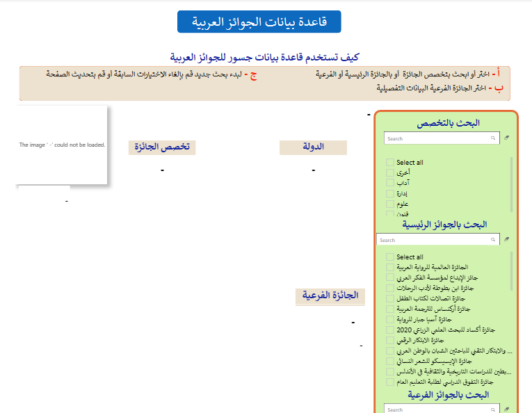The image size is (532, 413).
Task: Click the قاعدة بيانات الجوائز العربية title button
Action: pyautogui.click(x=259, y=22)
